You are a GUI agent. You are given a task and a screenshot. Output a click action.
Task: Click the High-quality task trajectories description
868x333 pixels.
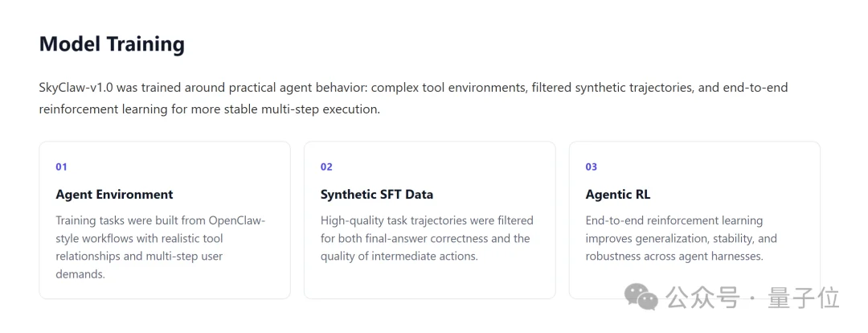(x=427, y=238)
